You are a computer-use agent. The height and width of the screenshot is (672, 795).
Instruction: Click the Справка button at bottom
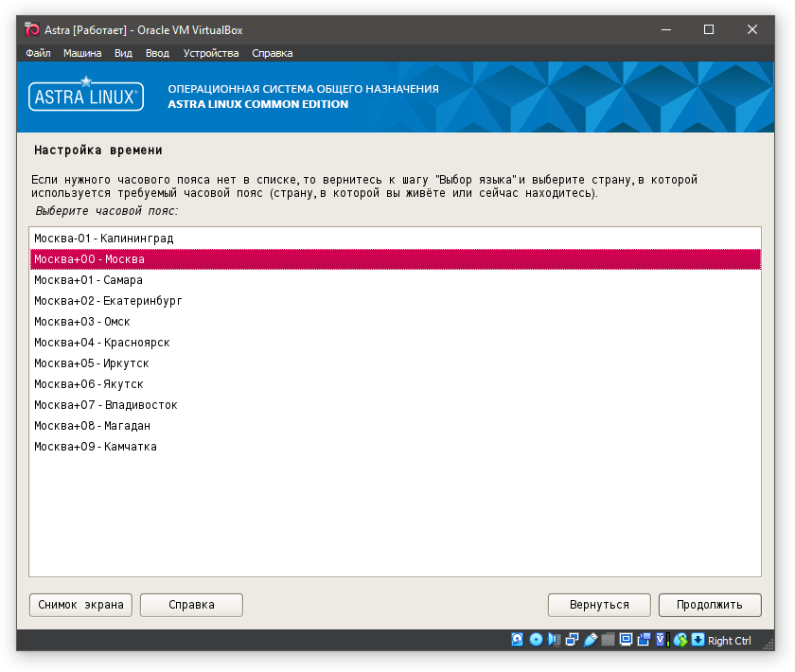click(x=191, y=605)
